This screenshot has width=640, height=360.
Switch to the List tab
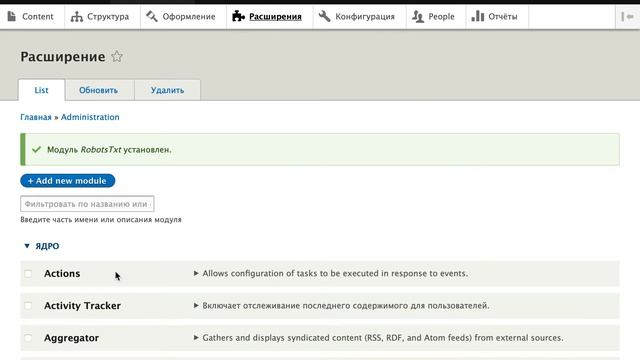click(x=41, y=90)
